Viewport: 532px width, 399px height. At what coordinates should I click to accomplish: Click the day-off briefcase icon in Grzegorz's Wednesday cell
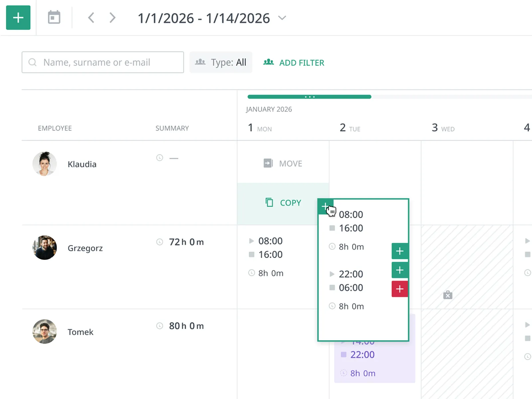(448, 295)
